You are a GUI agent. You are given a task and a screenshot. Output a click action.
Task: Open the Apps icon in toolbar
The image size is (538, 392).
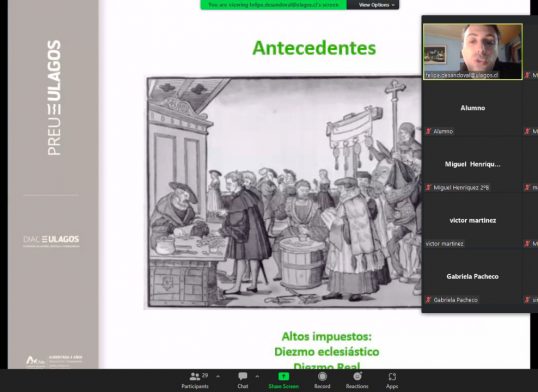[392, 377]
